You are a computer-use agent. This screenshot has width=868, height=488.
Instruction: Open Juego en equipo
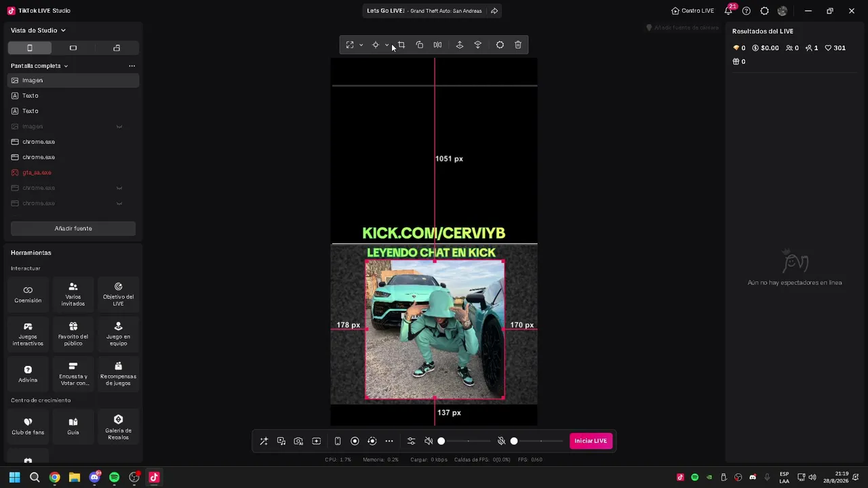(x=118, y=334)
